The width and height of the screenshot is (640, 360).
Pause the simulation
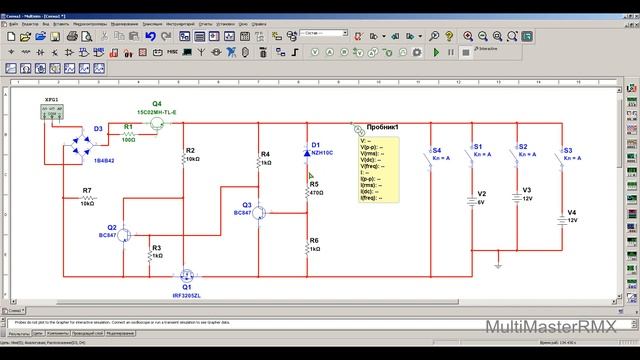(x=451, y=52)
